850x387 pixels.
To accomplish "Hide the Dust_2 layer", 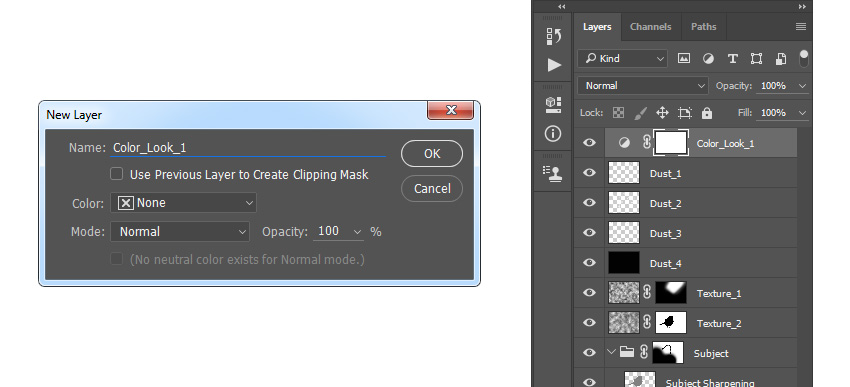I will [589, 203].
